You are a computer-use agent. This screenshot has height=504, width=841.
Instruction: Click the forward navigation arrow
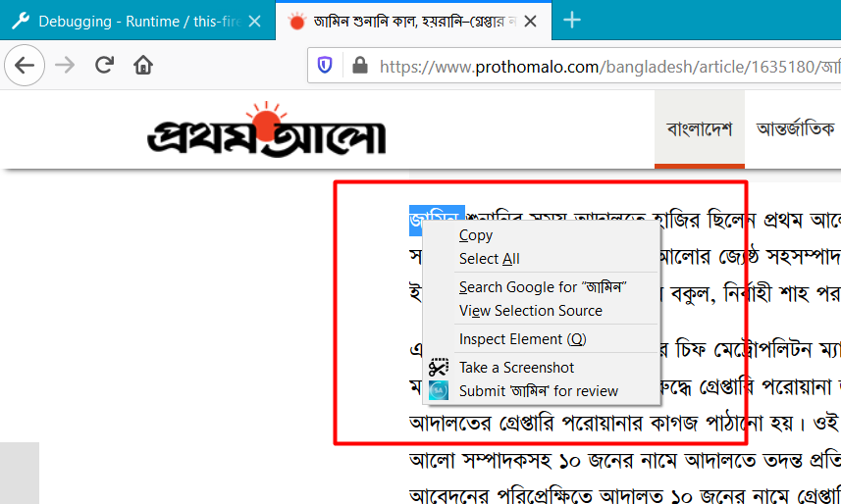tap(65, 66)
